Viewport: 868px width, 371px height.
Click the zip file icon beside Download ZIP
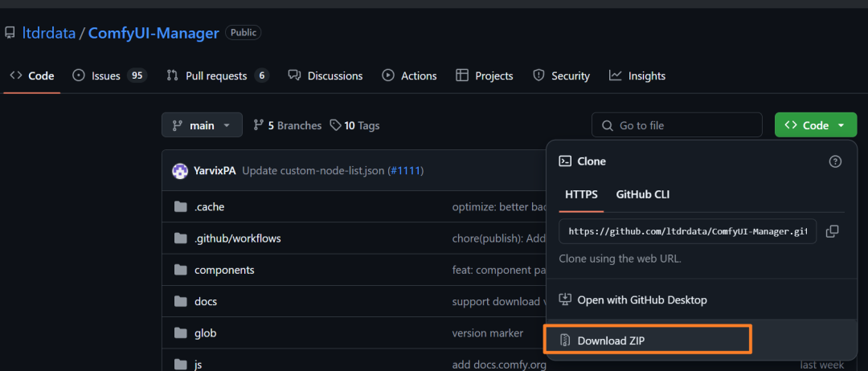coord(565,340)
